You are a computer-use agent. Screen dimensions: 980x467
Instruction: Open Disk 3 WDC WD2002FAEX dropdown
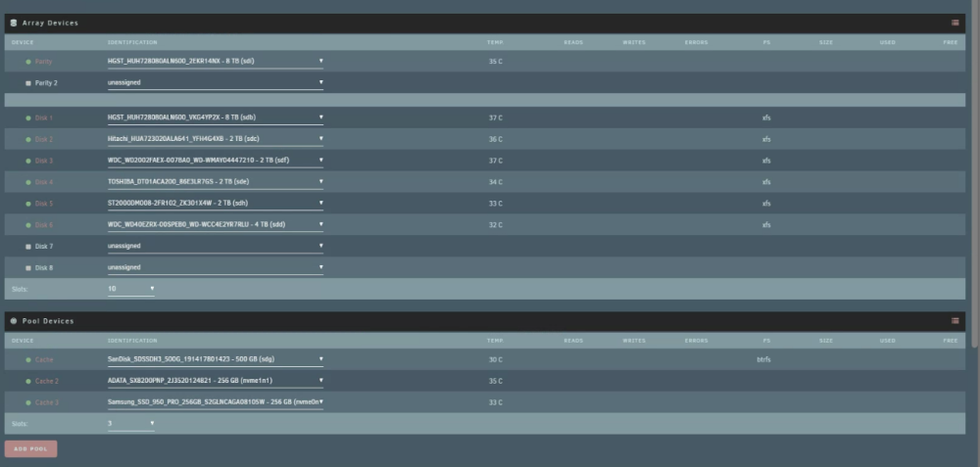point(216,161)
